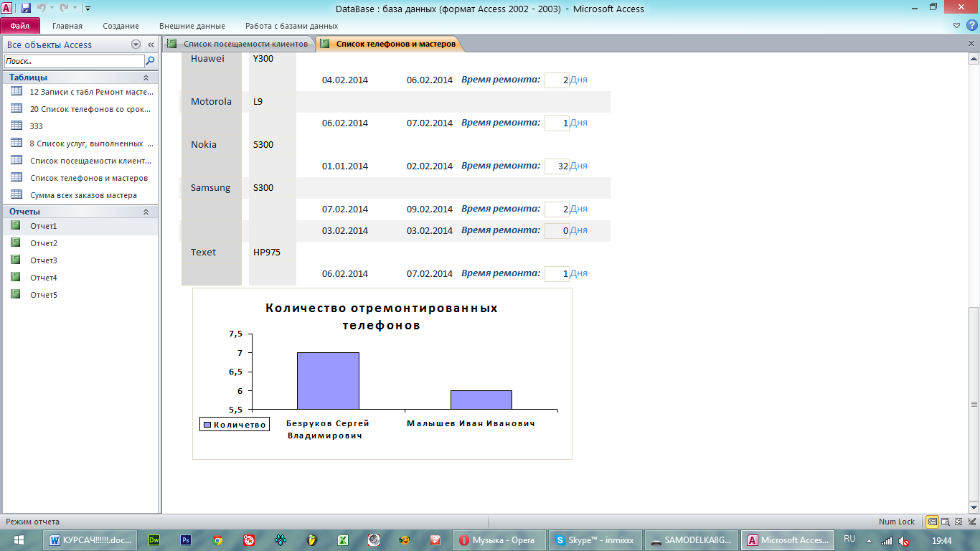
Task: Click the Undo arrow in quick access toolbar
Action: tap(41, 9)
